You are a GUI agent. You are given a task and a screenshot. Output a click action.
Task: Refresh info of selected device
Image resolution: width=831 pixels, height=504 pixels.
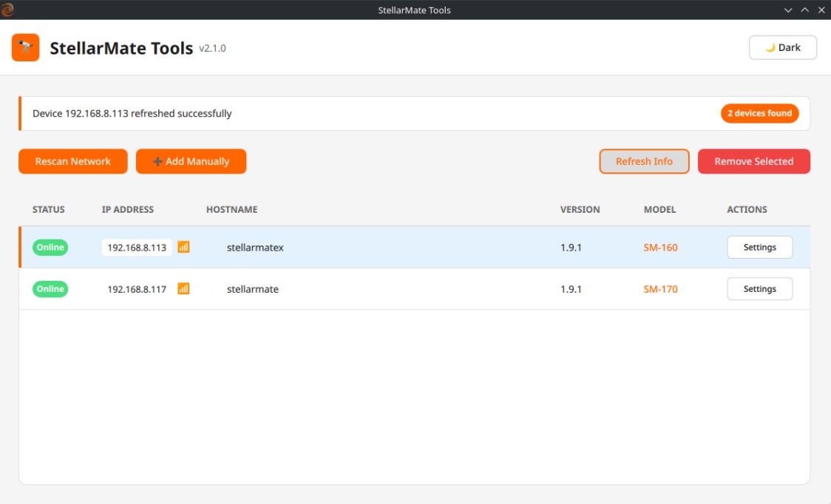644,161
